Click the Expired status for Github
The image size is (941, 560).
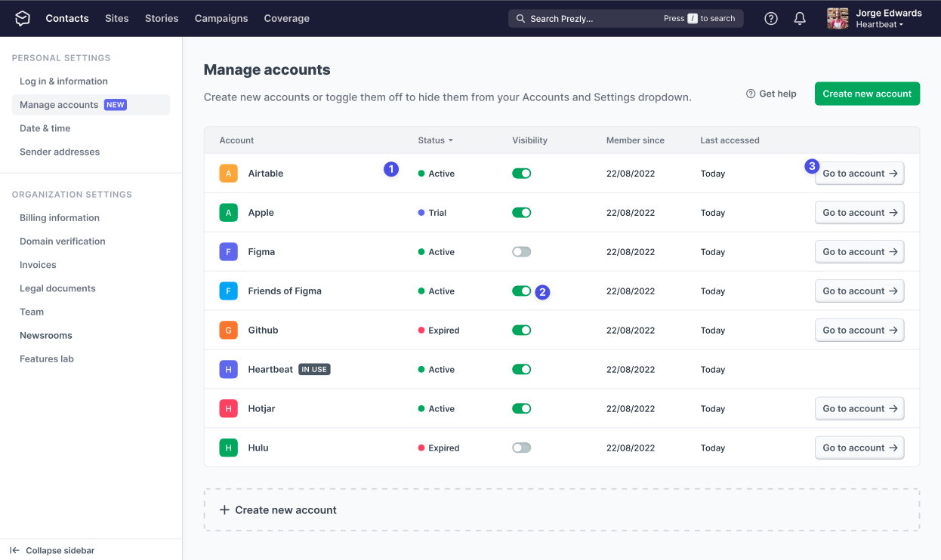coord(439,331)
